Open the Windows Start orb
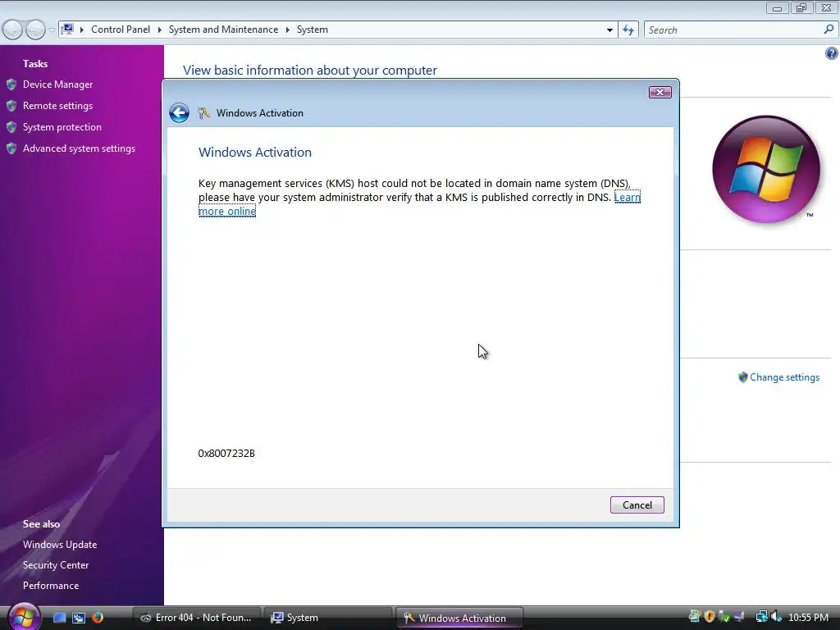 click(24, 617)
